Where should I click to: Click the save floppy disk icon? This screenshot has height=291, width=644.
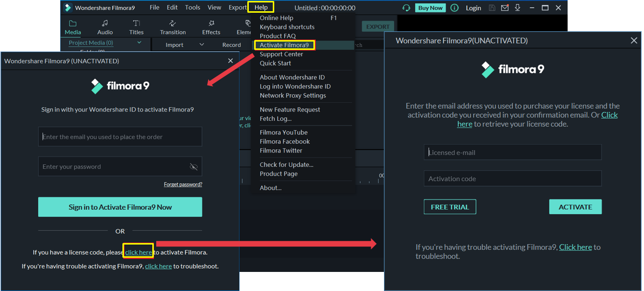(492, 8)
